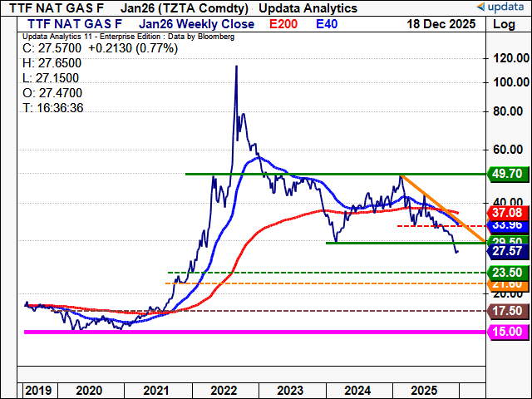Image resolution: width=532 pixels, height=399 pixels.
Task: Toggle the Log scale label
Action: tap(504, 24)
